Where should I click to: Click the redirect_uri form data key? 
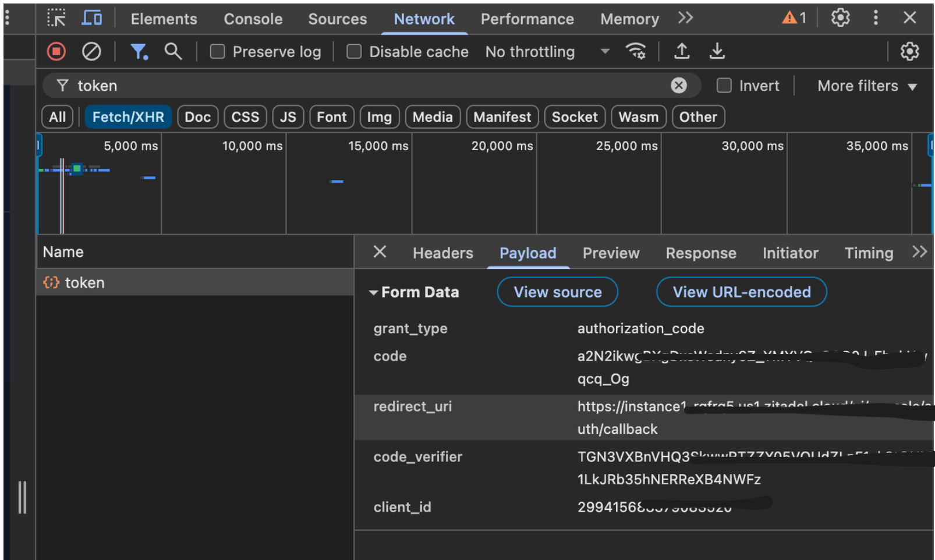412,406
